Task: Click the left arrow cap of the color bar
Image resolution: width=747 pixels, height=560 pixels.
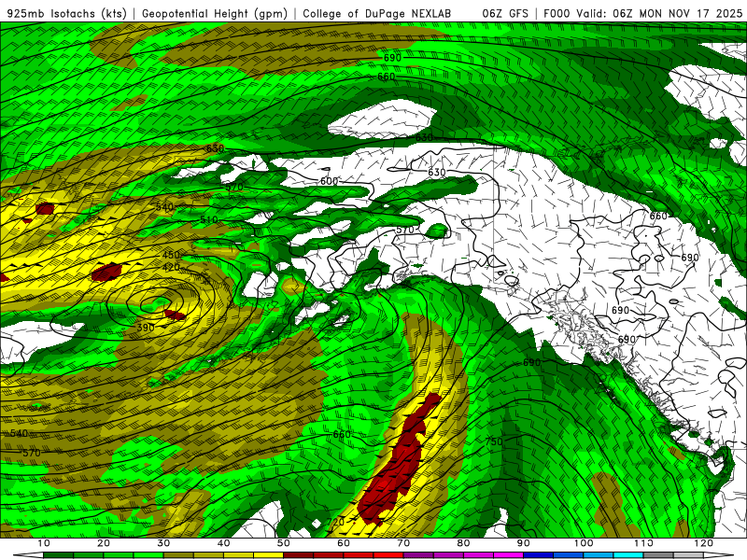Action: coord(29,555)
